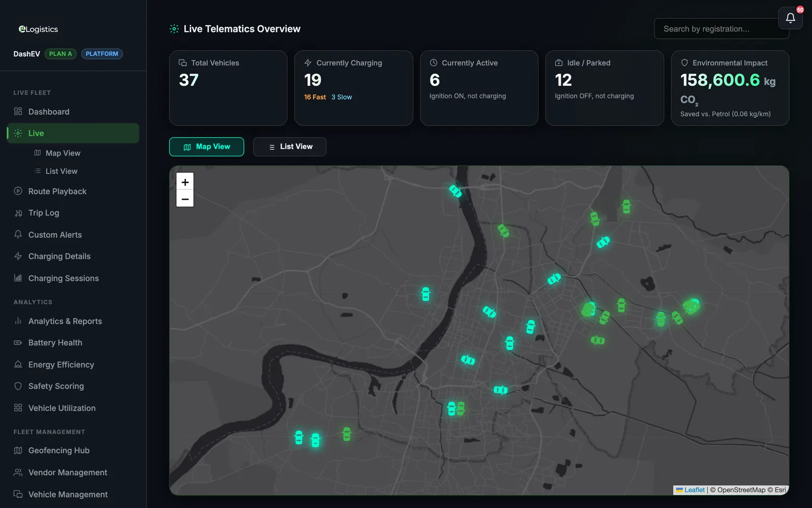Click the 158,600.6 CO2 value

tap(720, 80)
